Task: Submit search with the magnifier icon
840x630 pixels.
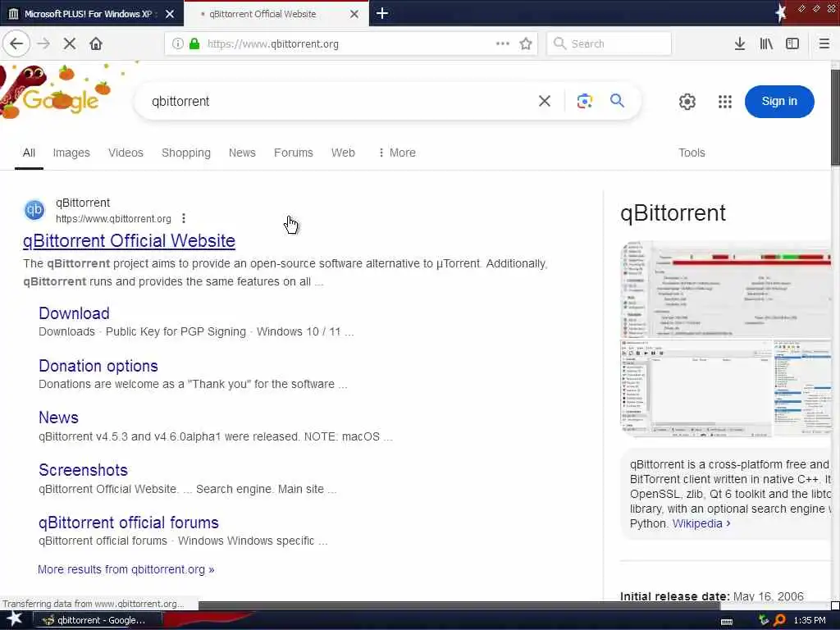Action: click(x=617, y=101)
